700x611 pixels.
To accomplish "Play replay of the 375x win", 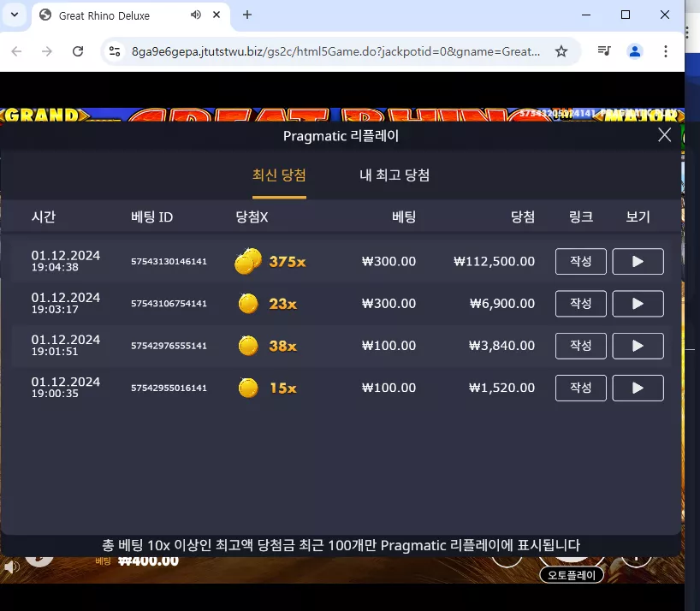I will 638,262.
